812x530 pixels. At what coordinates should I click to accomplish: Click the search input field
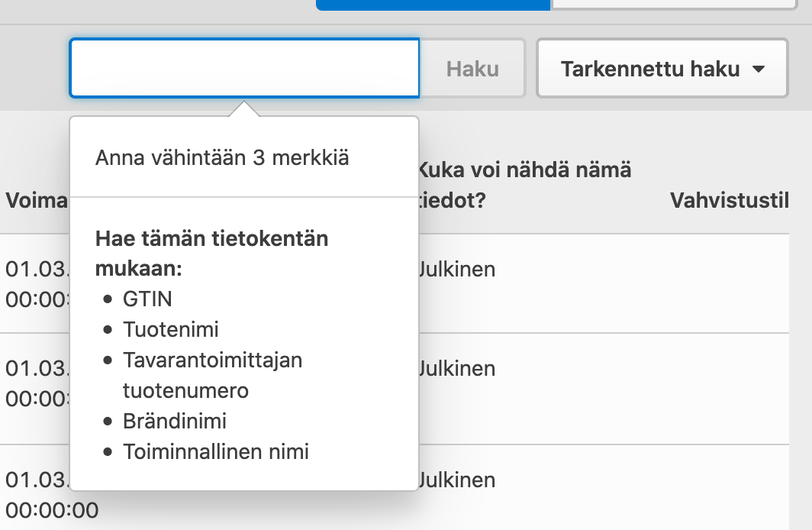tap(244, 69)
